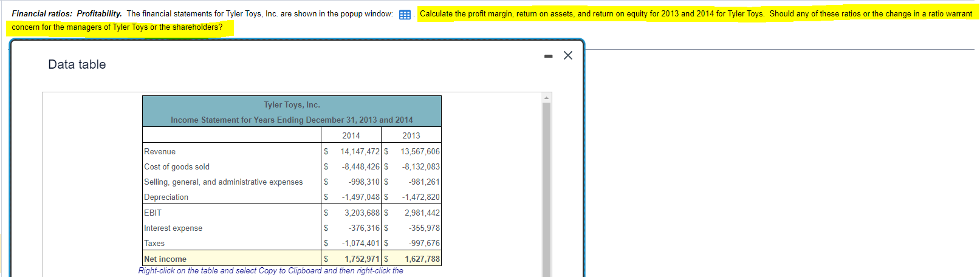Click the Net income row label

point(165,259)
